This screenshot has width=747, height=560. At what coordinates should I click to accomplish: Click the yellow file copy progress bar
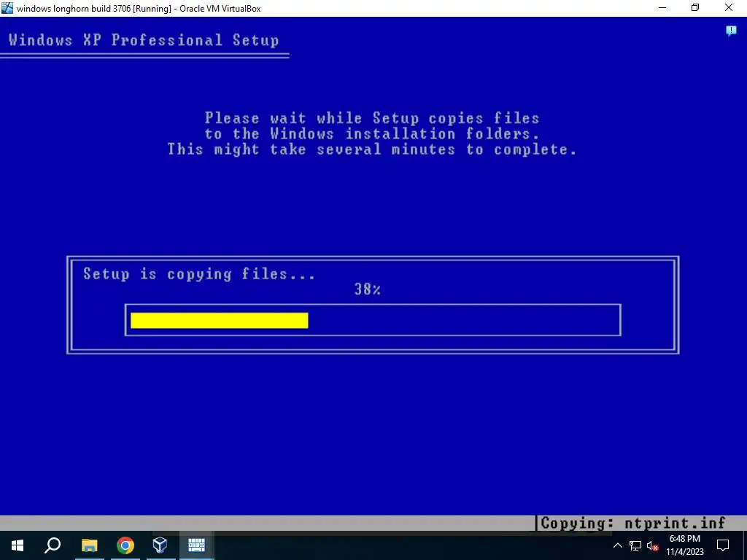219,321
